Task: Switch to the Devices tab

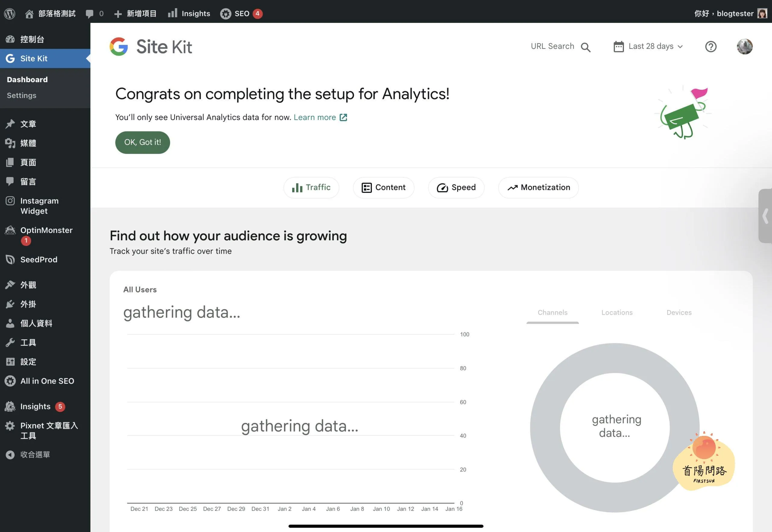Action: click(x=679, y=312)
